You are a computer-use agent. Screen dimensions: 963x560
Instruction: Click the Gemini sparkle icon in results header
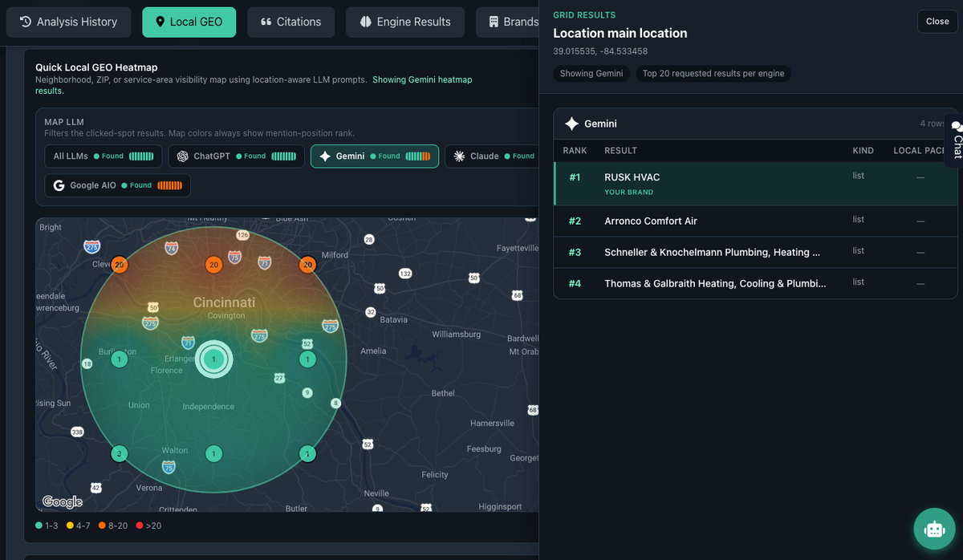571,124
